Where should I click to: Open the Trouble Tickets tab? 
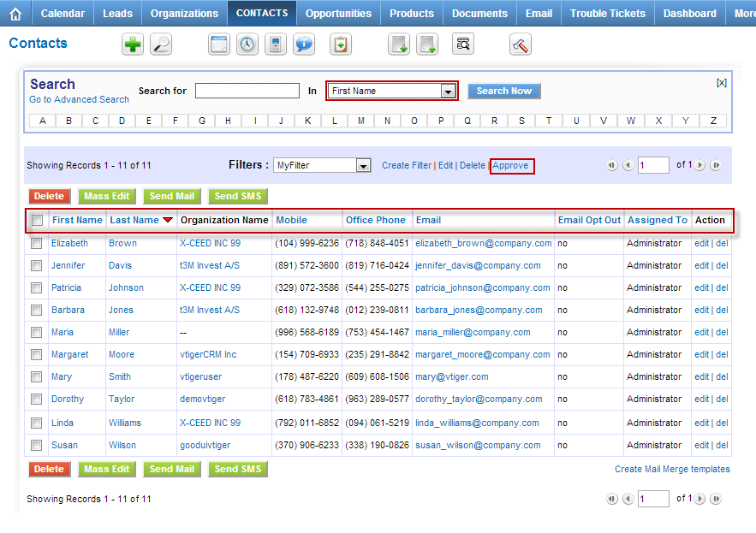(x=608, y=14)
